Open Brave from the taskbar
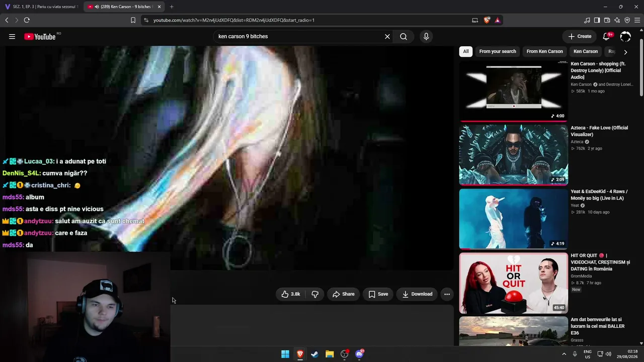644x362 pixels. (x=300, y=354)
